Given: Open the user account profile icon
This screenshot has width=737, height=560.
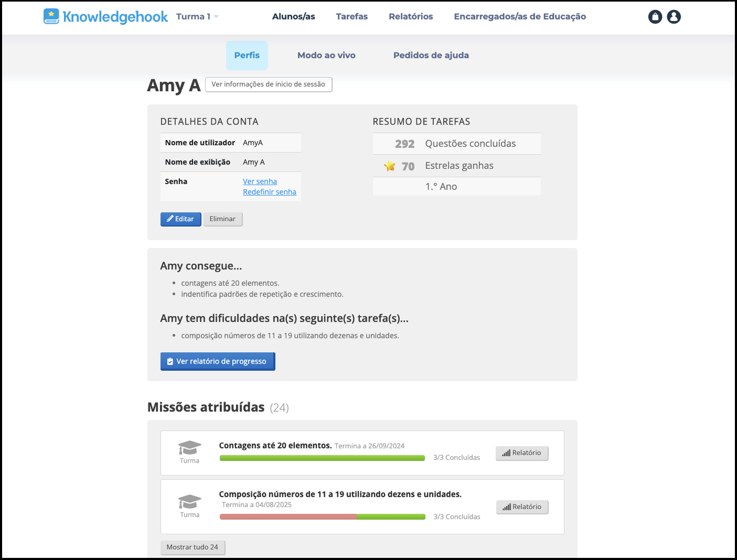Looking at the screenshot, I should click(674, 17).
